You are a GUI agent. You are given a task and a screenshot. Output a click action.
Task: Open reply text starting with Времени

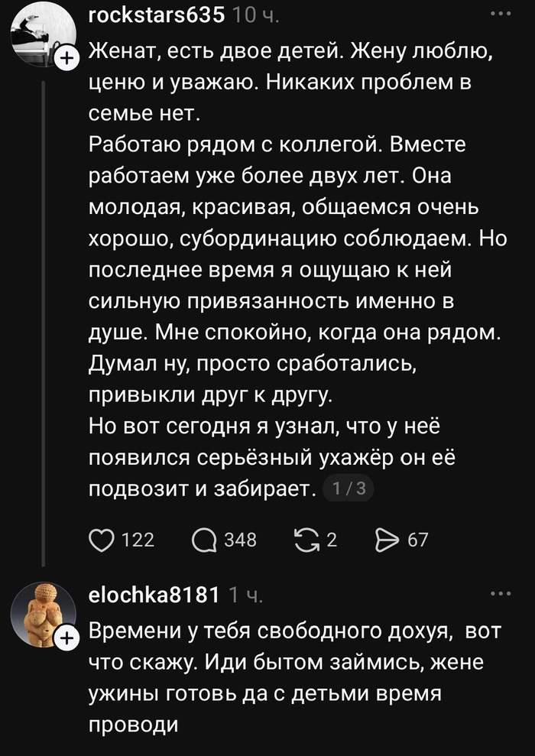(x=295, y=677)
